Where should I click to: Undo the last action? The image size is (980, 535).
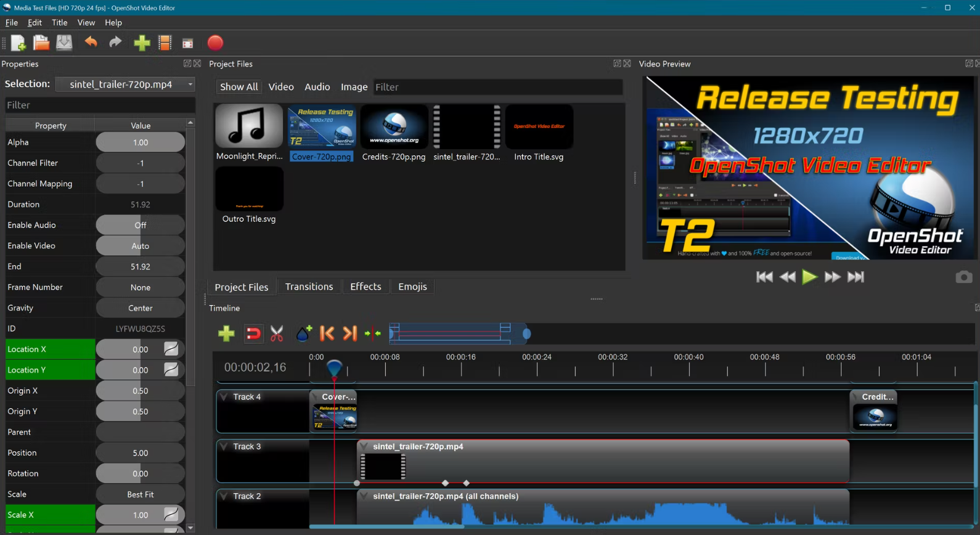point(91,43)
